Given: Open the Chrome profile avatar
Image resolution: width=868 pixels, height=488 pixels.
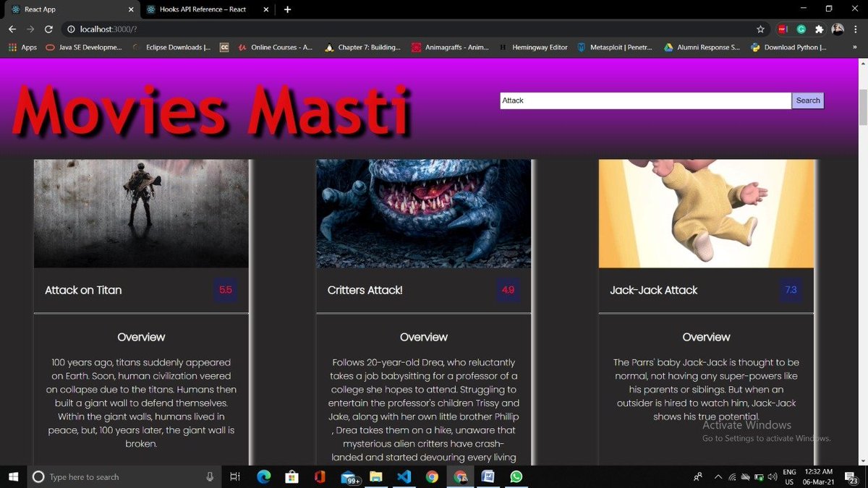Looking at the screenshot, I should (x=838, y=29).
